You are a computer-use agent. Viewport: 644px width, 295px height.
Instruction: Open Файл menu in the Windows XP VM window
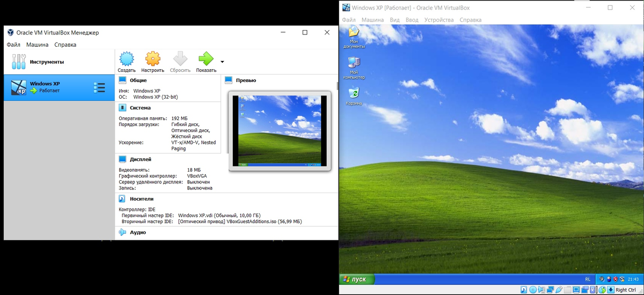[x=349, y=20]
